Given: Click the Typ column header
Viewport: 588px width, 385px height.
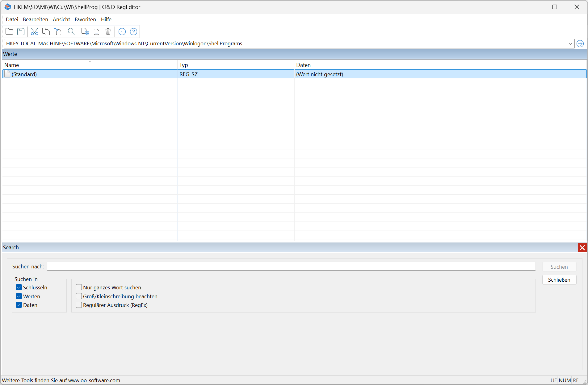Looking at the screenshot, I should [x=236, y=65].
